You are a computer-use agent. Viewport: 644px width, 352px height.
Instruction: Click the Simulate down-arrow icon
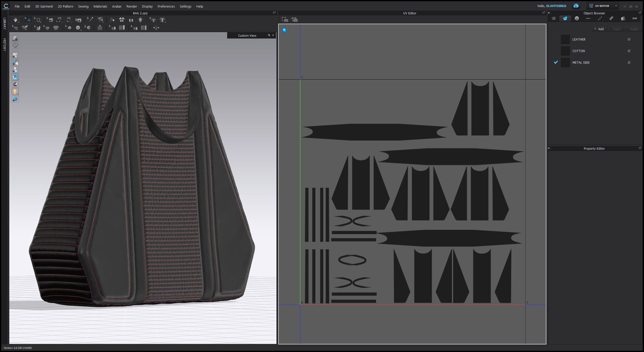[x=15, y=20]
